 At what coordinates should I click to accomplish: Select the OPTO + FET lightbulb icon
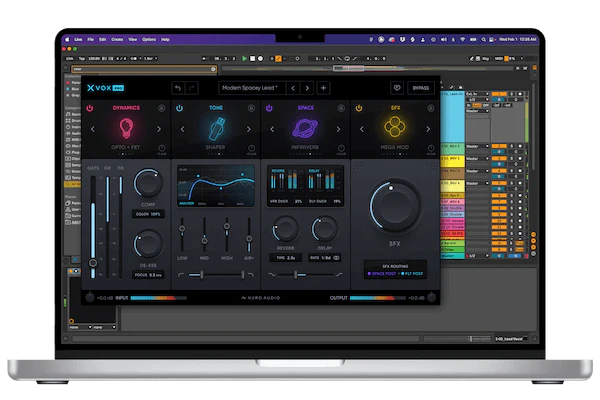coord(126,128)
